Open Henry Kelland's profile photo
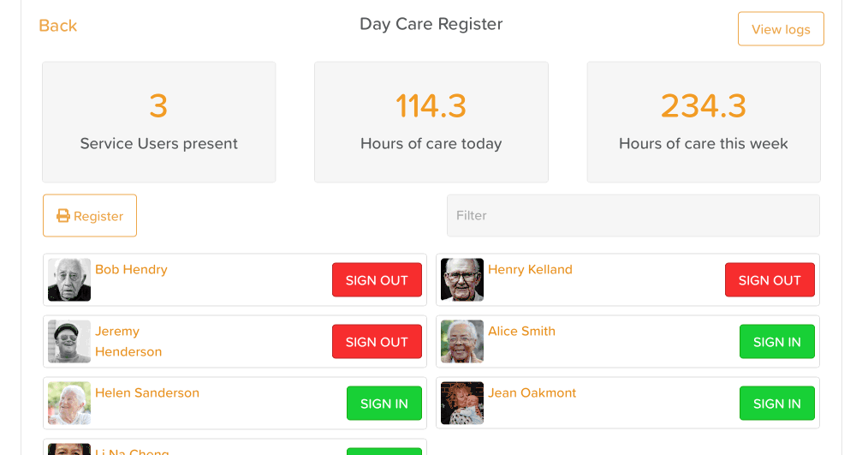 point(462,280)
